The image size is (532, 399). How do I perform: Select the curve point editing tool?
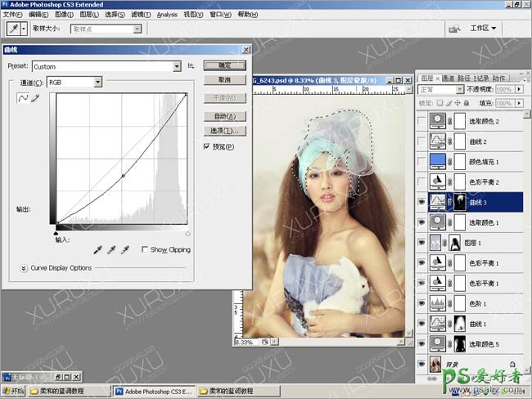23,98
